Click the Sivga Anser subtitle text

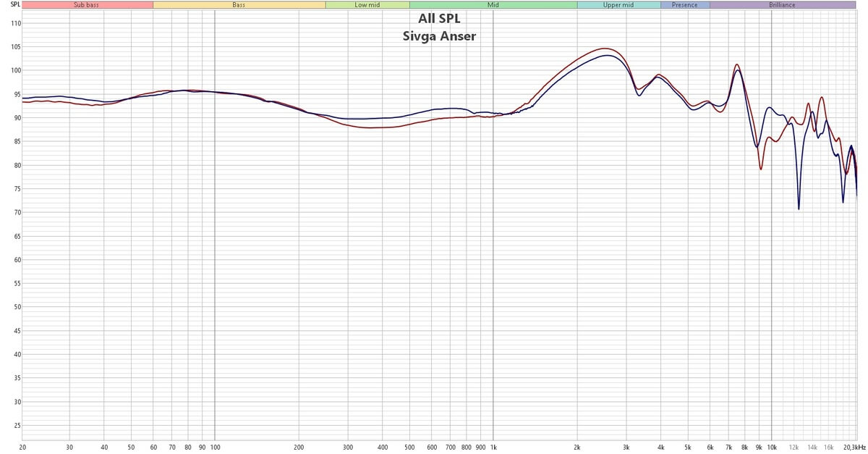tap(439, 35)
